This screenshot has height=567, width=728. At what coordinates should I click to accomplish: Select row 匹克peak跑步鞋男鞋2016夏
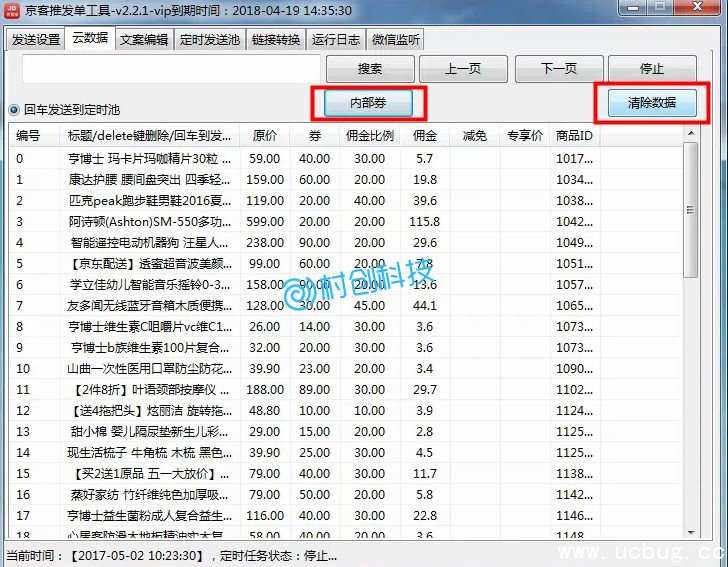tap(346, 201)
